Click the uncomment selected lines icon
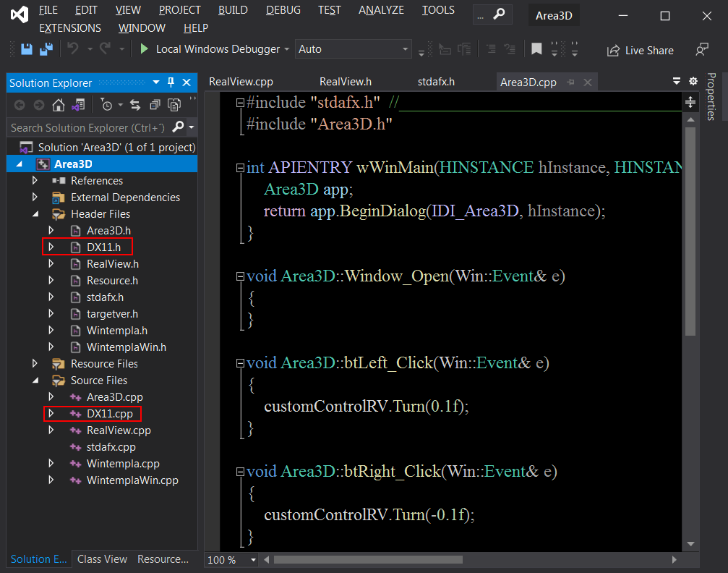This screenshot has width=728, height=573. (510, 48)
